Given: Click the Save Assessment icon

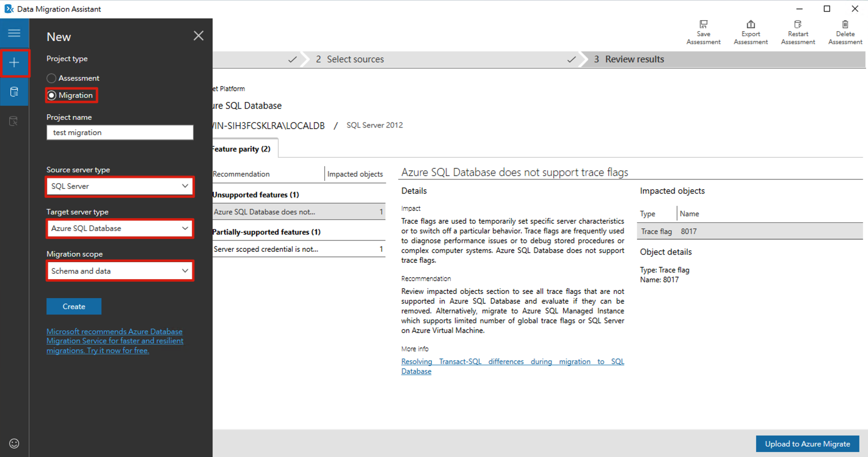Looking at the screenshot, I should pyautogui.click(x=703, y=25).
